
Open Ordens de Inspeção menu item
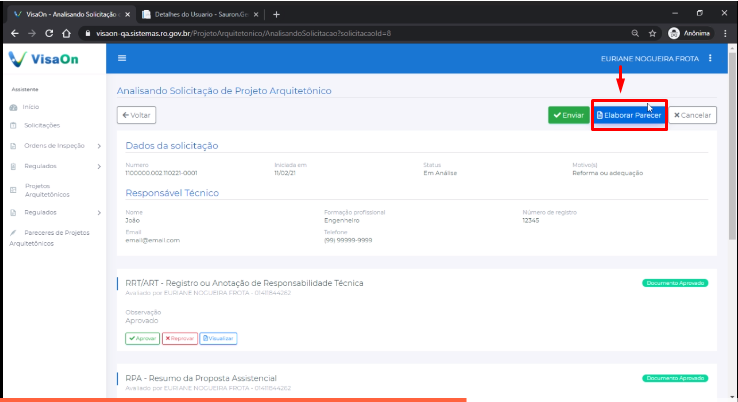[x=54, y=146]
